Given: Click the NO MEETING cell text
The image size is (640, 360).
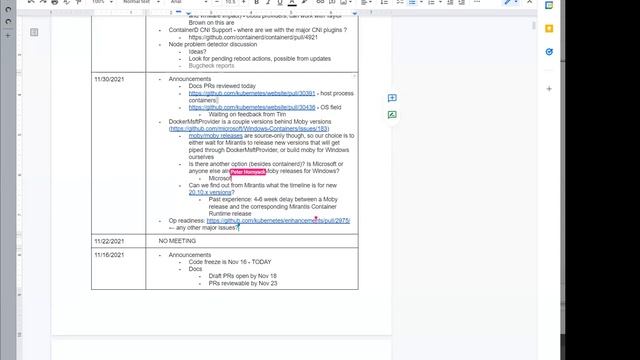Looking at the screenshot, I should (177, 241).
